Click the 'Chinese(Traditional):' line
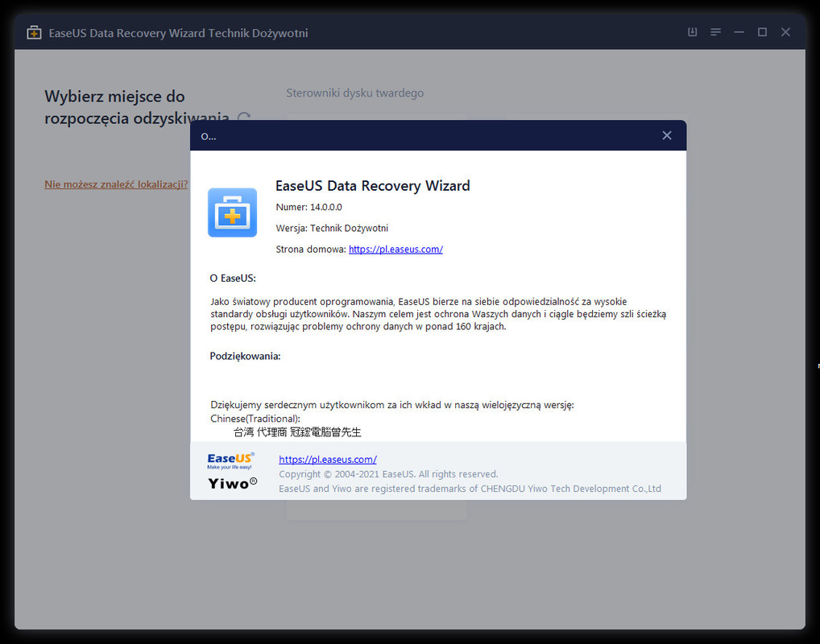820x644 pixels. point(255,419)
